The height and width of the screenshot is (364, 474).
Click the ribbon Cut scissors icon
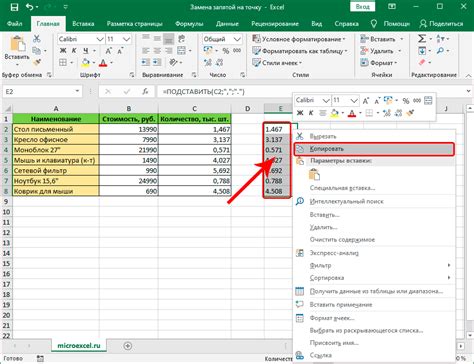pyautogui.click(x=37, y=39)
